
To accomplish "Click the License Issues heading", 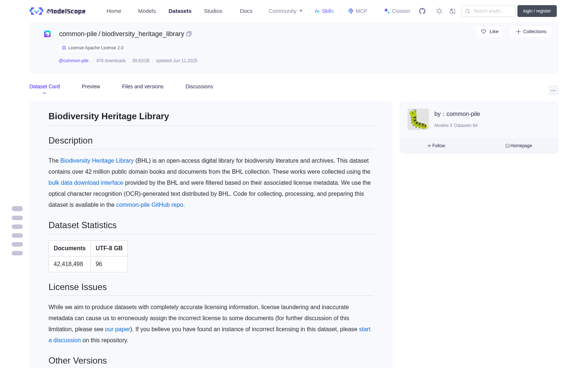I will click(78, 287).
